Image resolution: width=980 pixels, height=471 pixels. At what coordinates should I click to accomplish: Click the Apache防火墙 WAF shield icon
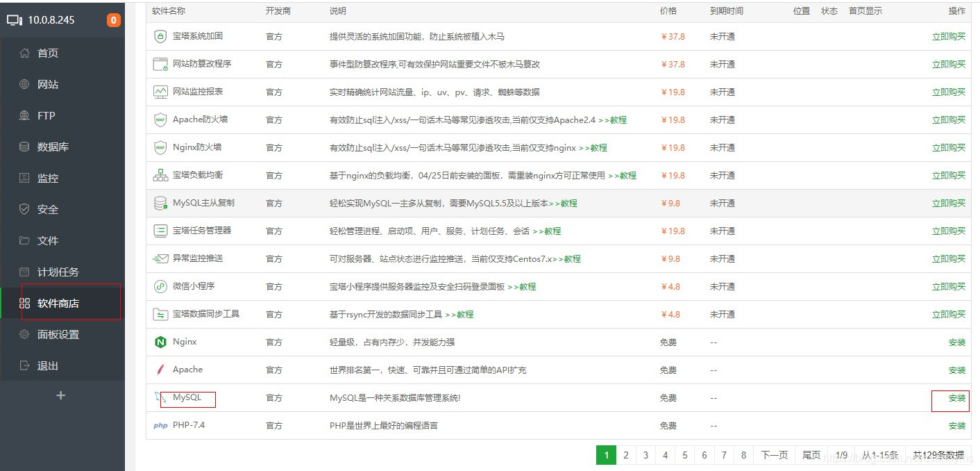160,119
